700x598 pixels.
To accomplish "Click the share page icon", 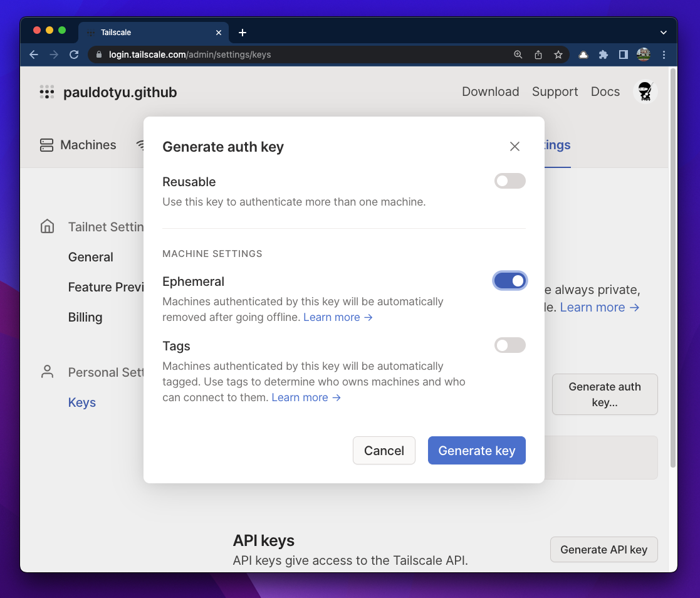I will tap(538, 55).
